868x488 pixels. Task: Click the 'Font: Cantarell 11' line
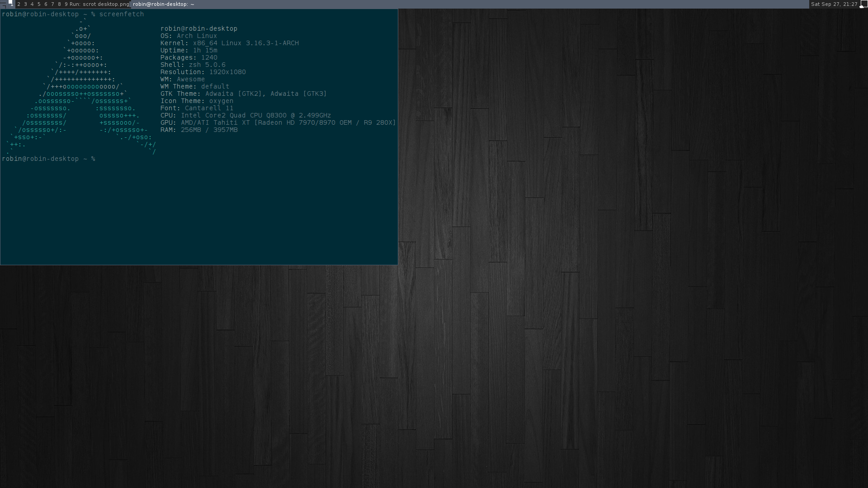pos(197,108)
